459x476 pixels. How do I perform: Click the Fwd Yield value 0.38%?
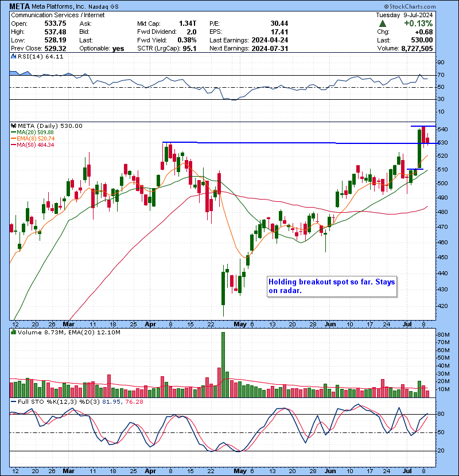click(187, 40)
